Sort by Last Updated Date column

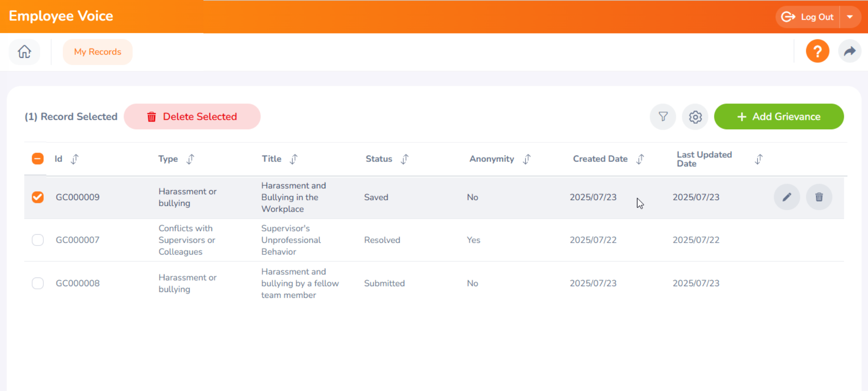[759, 159]
